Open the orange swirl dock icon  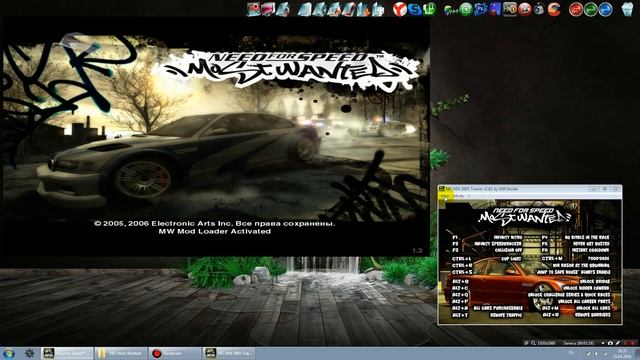[554, 9]
